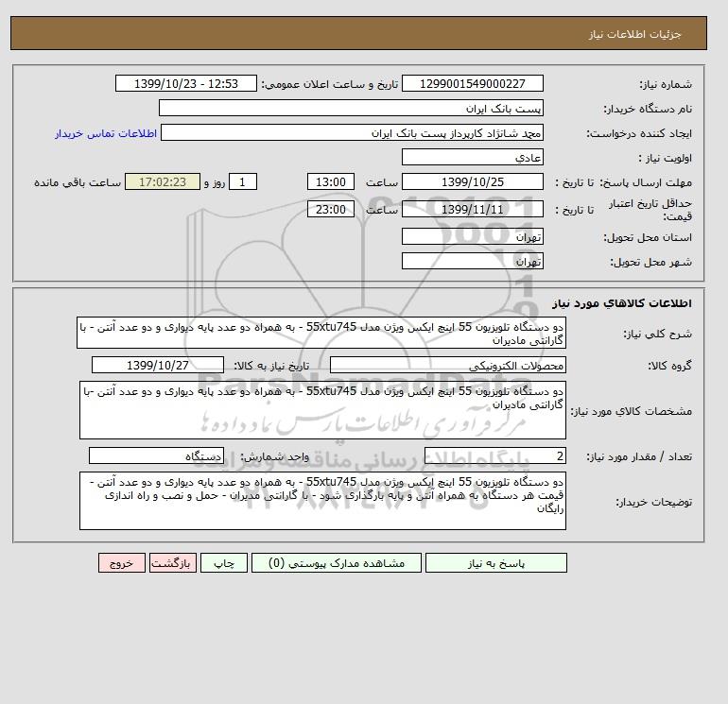Select the need number field 1299001549000227
Screen dimensions: 728x704
coord(472,83)
